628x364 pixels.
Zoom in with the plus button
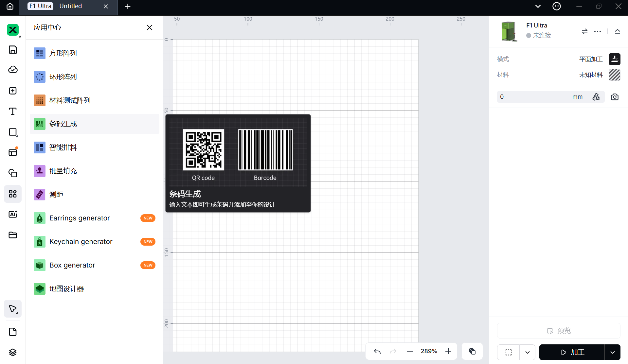click(448, 351)
